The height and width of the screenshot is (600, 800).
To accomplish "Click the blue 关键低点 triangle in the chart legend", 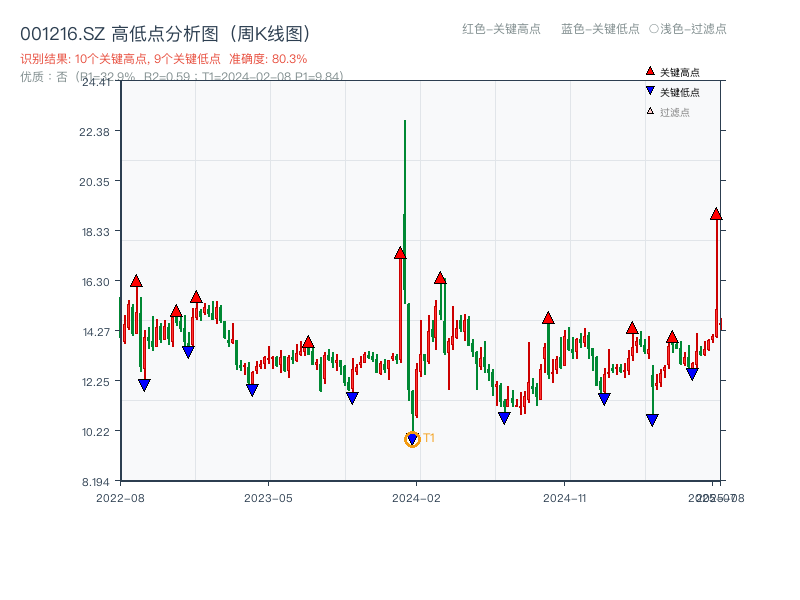I will click(x=650, y=91).
